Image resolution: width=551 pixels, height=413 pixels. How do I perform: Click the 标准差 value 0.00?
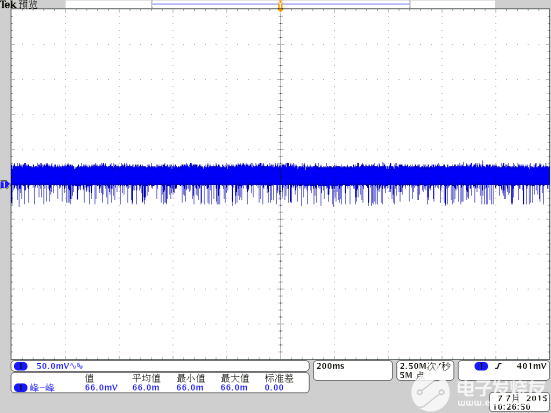[x=274, y=387]
